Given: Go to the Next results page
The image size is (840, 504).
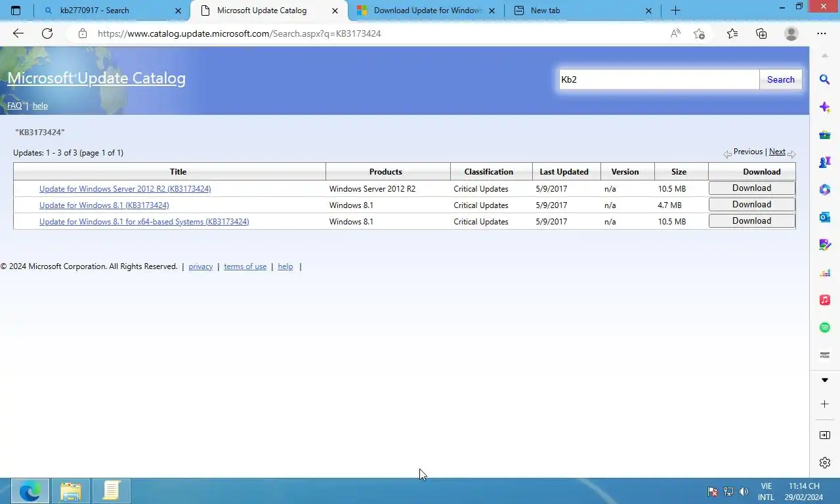Looking at the screenshot, I should (777, 152).
